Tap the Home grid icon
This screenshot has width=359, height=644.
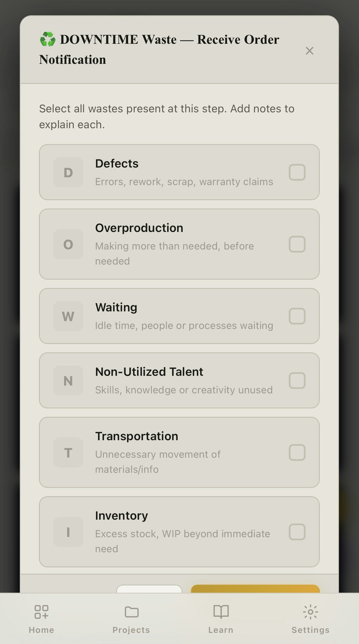[x=41, y=612]
